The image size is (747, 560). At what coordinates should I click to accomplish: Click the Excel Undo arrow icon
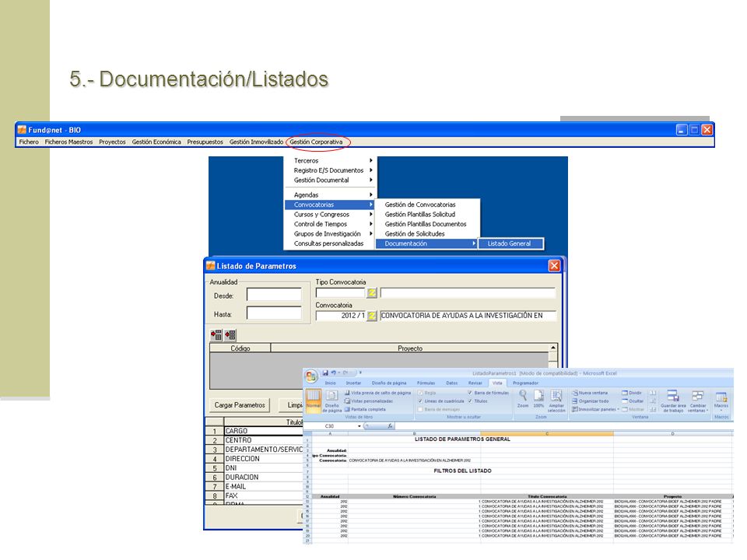pyautogui.click(x=334, y=373)
